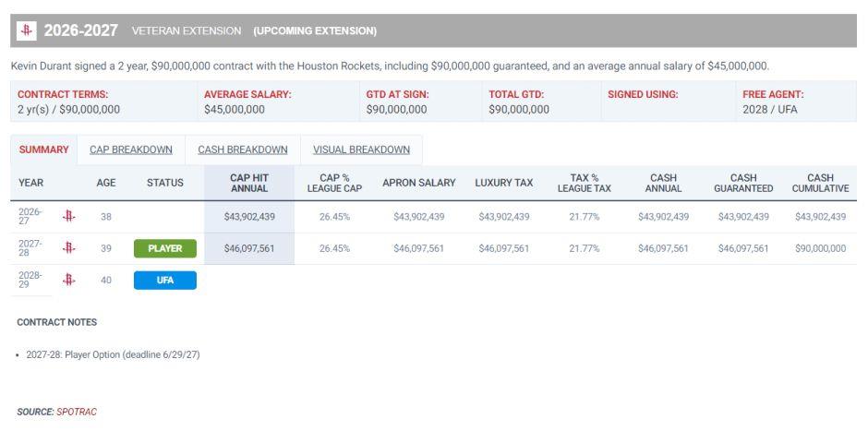
Task: Click the Player Option contract note
Action: 113,354
